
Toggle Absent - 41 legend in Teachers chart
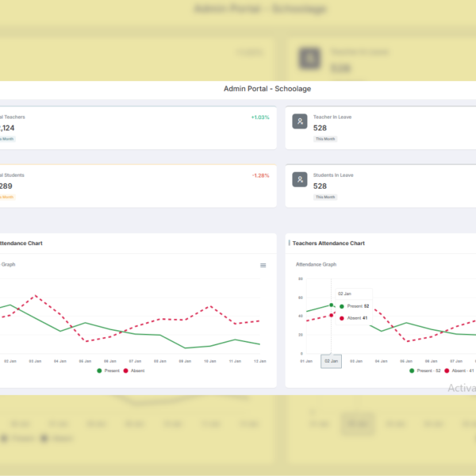click(x=459, y=370)
